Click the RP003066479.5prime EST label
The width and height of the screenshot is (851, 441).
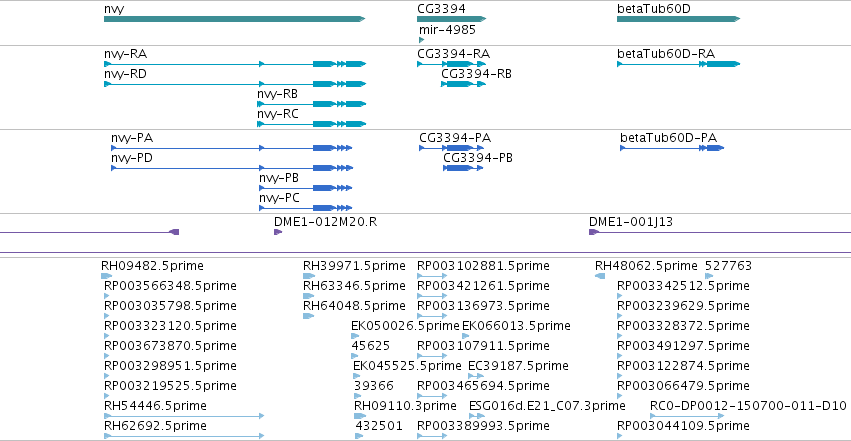683,386
